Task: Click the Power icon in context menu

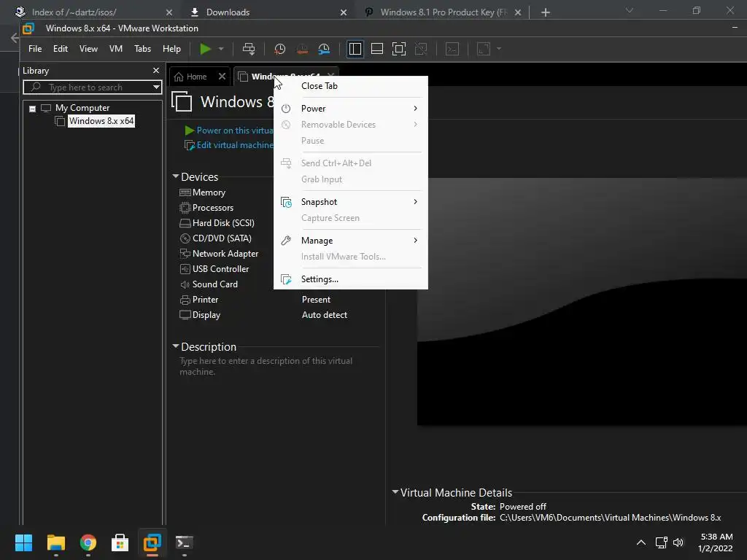Action: tap(286, 109)
